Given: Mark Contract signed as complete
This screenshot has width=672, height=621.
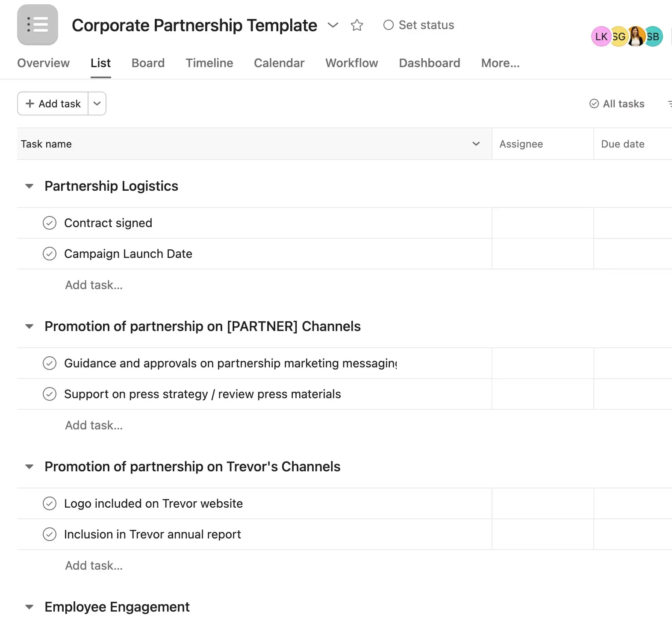Looking at the screenshot, I should (50, 223).
